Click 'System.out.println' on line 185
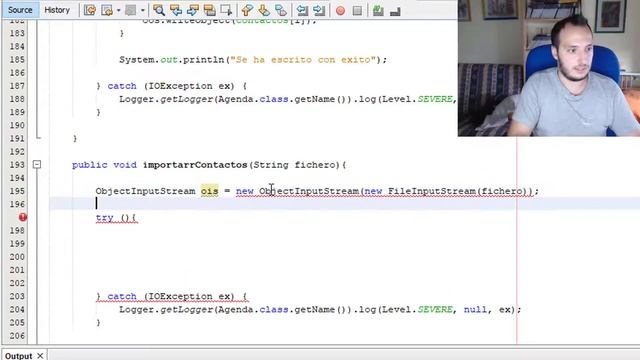The width and height of the screenshot is (640, 360). pyautogui.click(x=171, y=60)
